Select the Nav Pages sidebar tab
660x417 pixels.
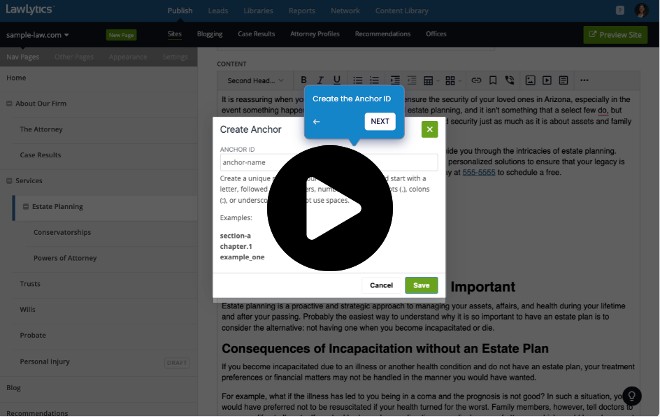[23, 57]
